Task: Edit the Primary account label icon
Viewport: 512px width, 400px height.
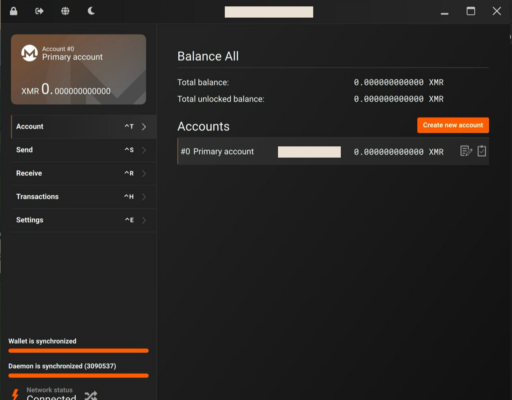Action: click(x=466, y=151)
